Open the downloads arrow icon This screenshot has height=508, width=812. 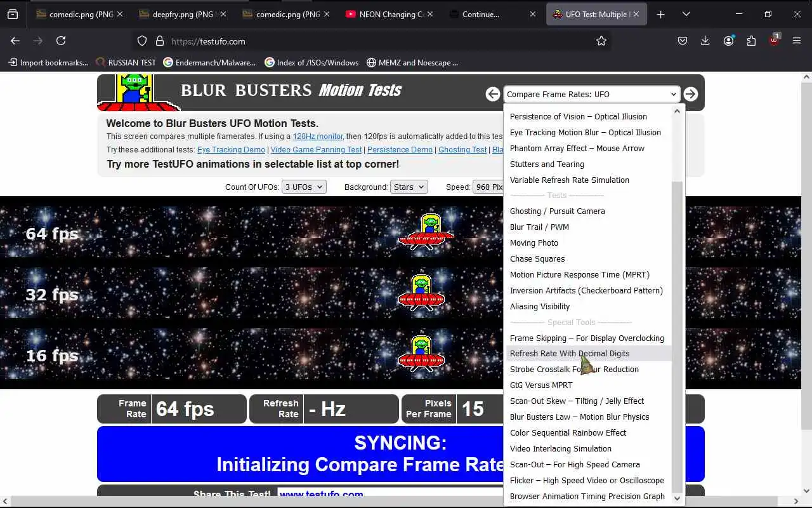[705, 41]
